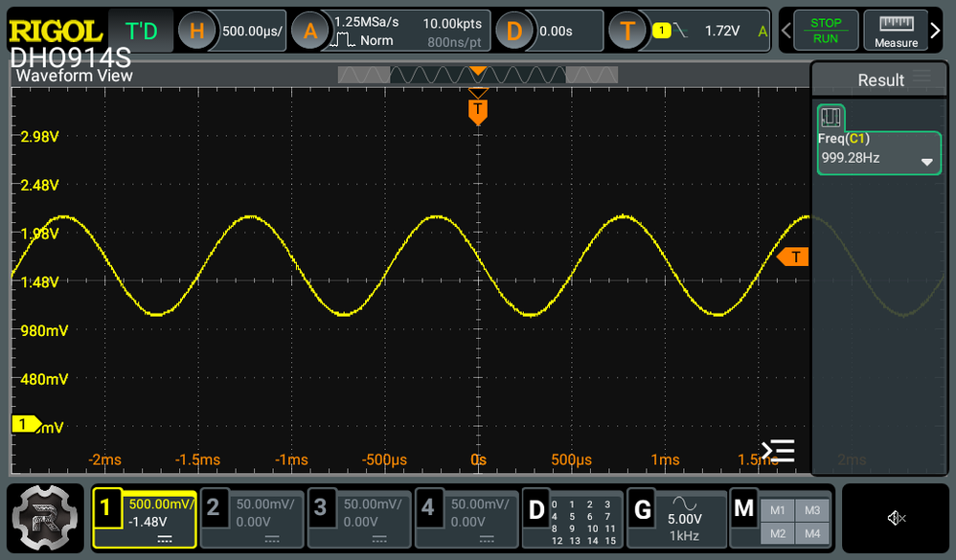
Task: Click the channel 1 500.00mV/ scale value
Action: [x=161, y=504]
